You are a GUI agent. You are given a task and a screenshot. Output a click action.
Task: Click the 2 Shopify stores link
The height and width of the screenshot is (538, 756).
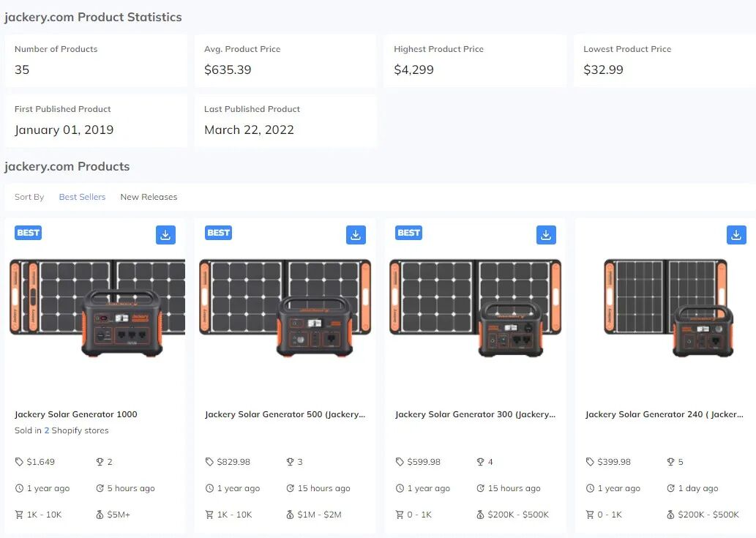pos(76,430)
